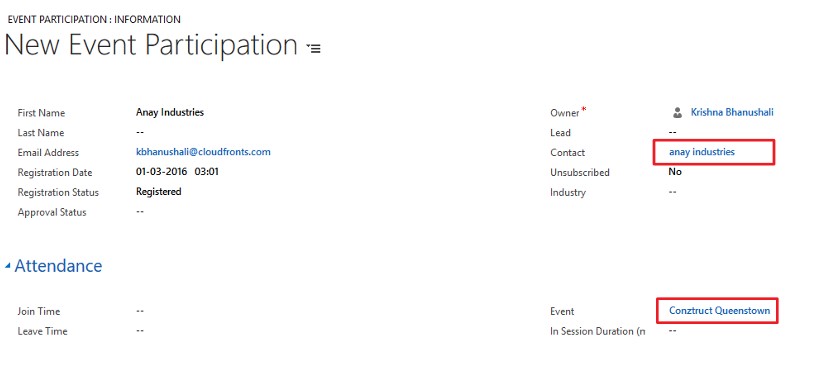Click the registration time 03:01
819x367 pixels.
click(206, 172)
